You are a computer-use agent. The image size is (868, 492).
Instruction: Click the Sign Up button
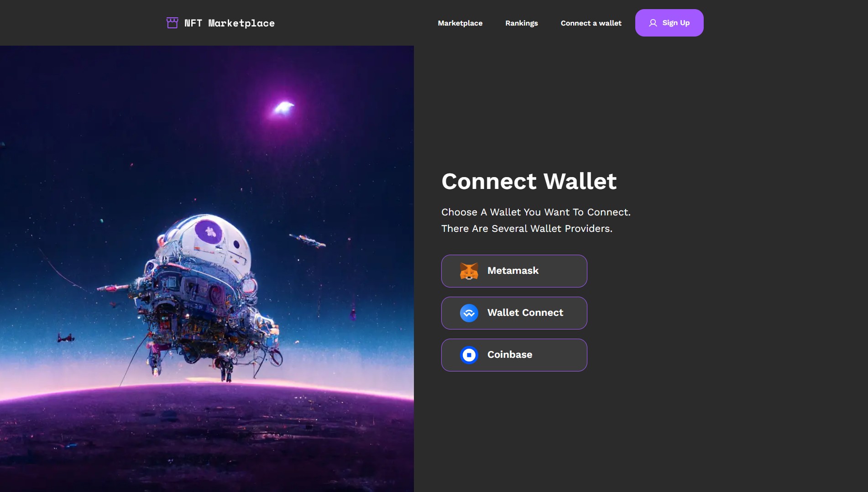(669, 23)
